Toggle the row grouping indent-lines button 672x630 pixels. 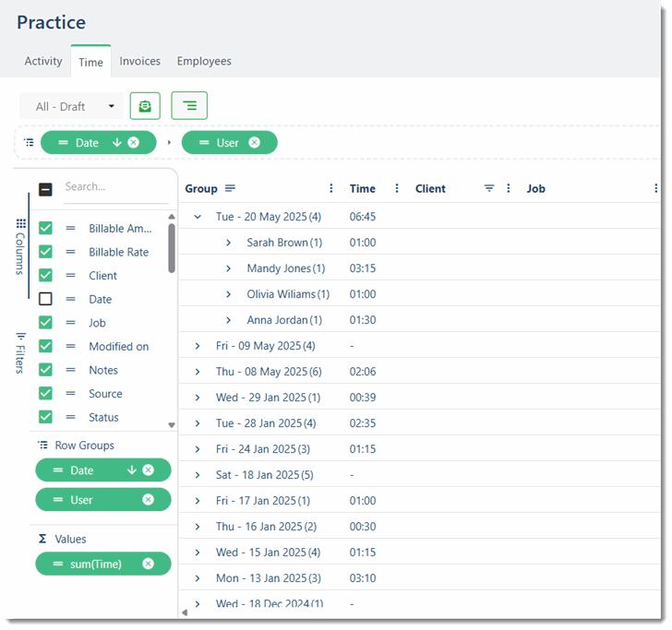[189, 105]
